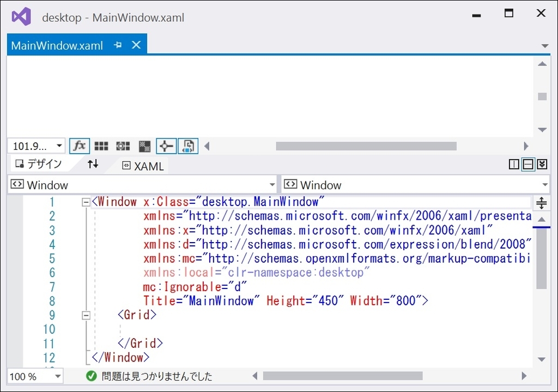Toggle the fx effects button
Screen dimensions: 558x392
pyautogui.click(x=80, y=146)
